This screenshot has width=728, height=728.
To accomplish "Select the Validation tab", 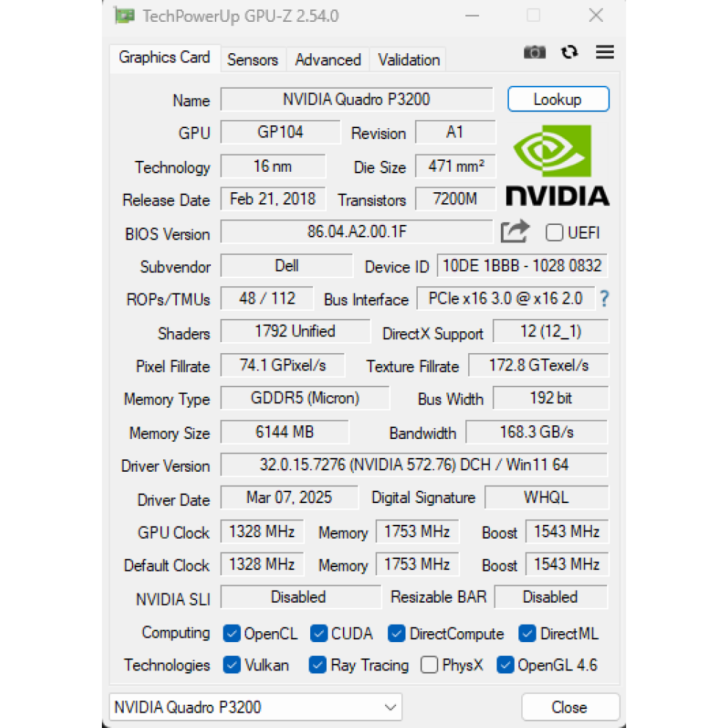I will pyautogui.click(x=408, y=60).
